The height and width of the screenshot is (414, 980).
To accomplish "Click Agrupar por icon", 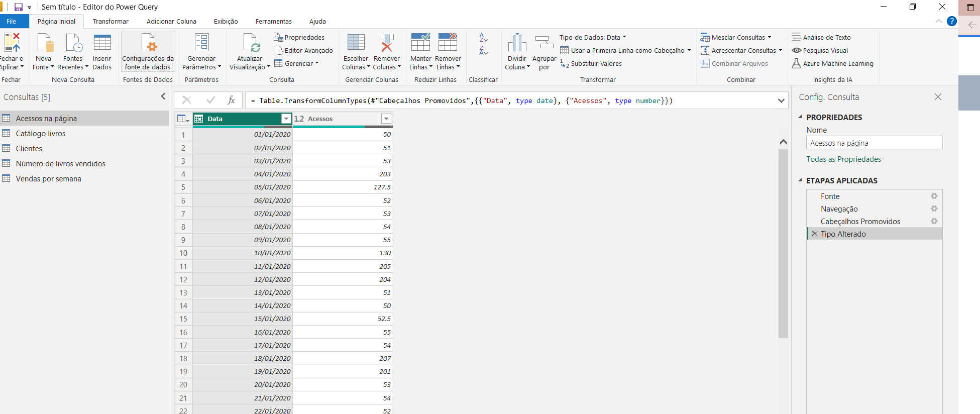I will tap(544, 43).
